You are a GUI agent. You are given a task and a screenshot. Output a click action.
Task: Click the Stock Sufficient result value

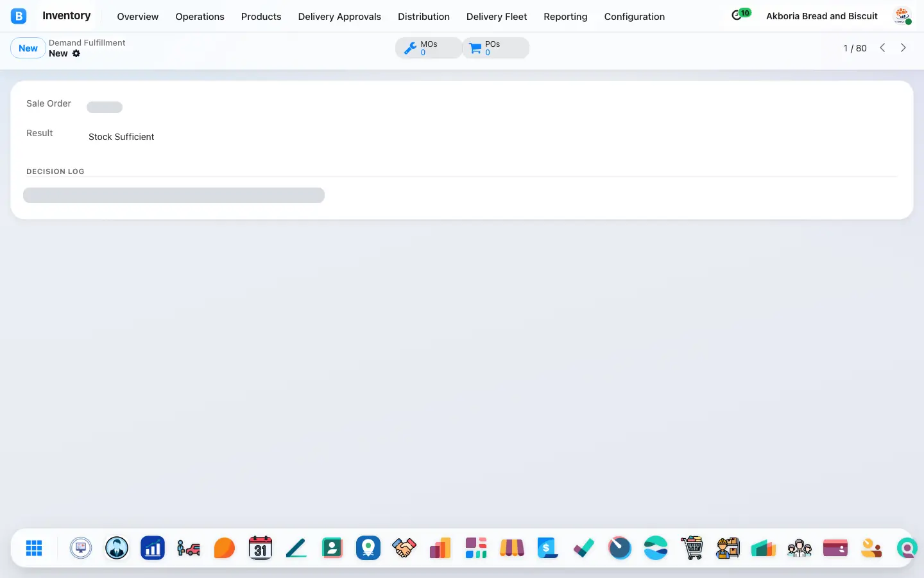pyautogui.click(x=121, y=137)
